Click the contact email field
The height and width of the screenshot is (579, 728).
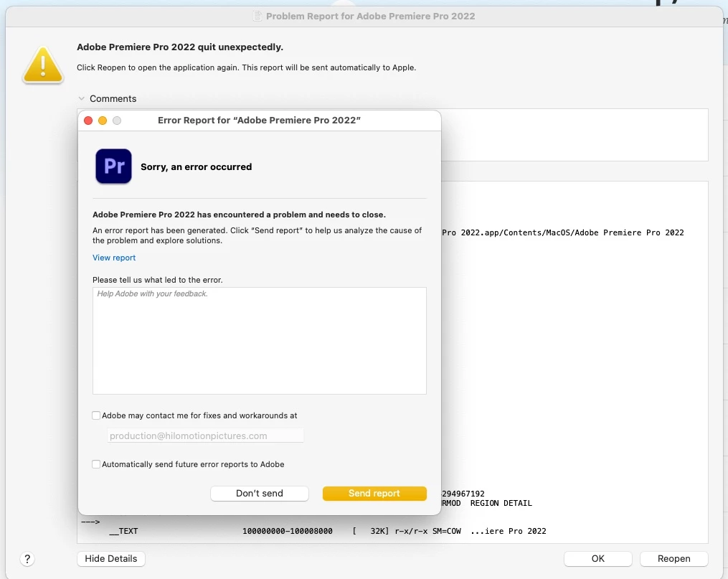(x=205, y=436)
